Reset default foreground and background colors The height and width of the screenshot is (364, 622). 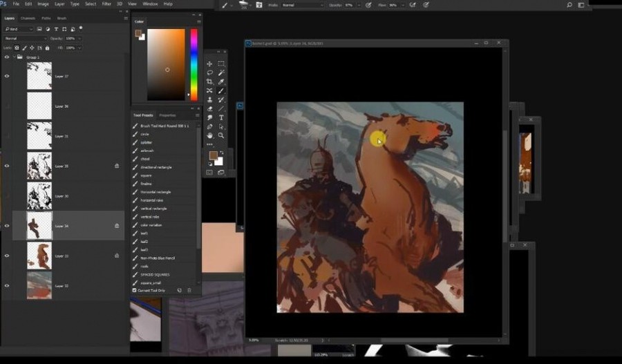click(210, 164)
